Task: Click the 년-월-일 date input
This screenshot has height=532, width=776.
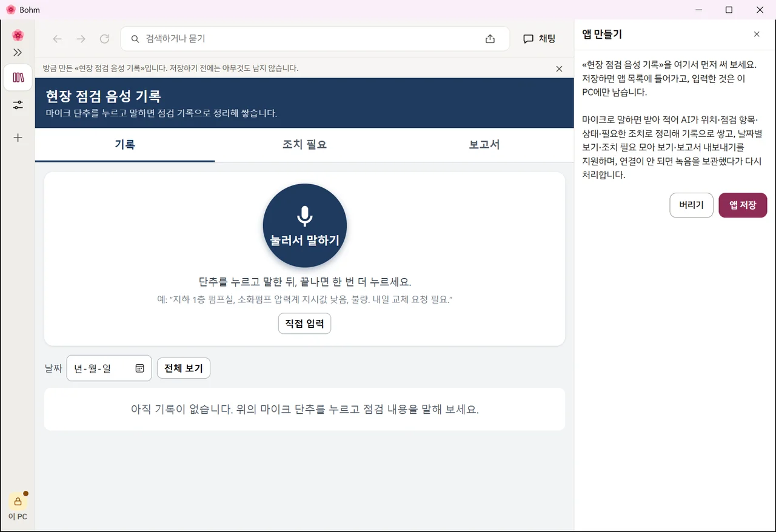Action: click(x=109, y=368)
